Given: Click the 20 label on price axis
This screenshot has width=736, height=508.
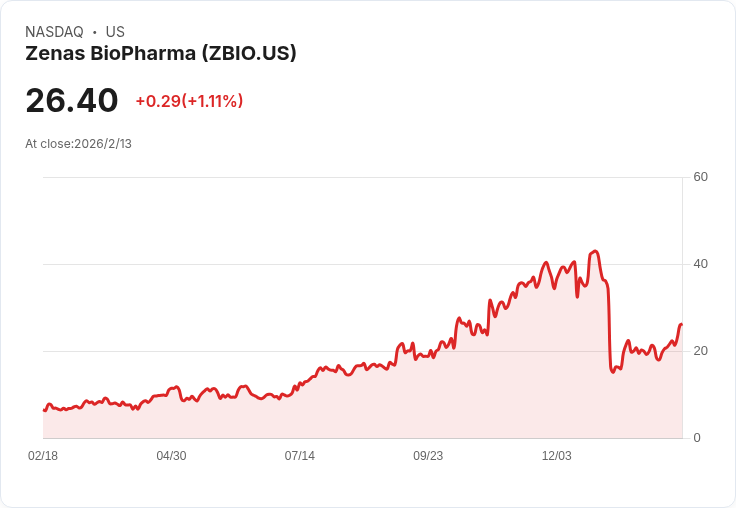Looking at the screenshot, I should click(x=701, y=351).
